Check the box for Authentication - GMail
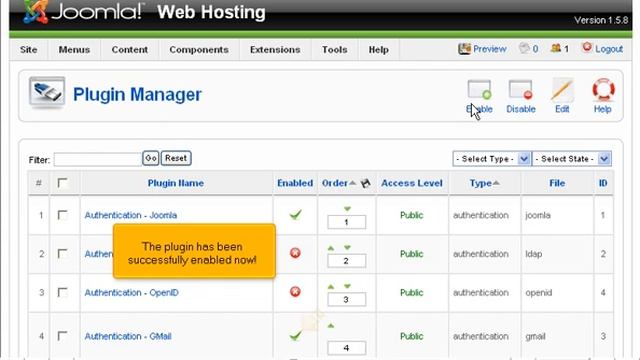The image size is (640, 360). pos(62,336)
